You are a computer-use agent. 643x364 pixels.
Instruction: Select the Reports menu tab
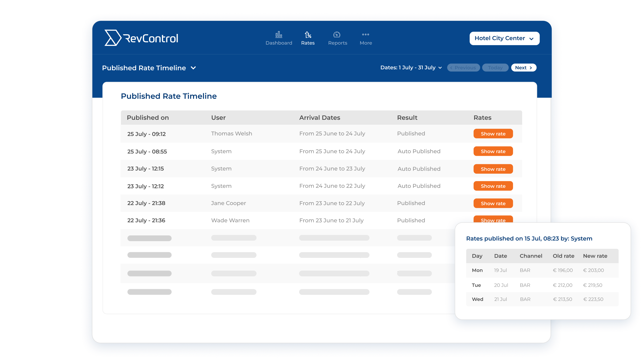(x=337, y=38)
